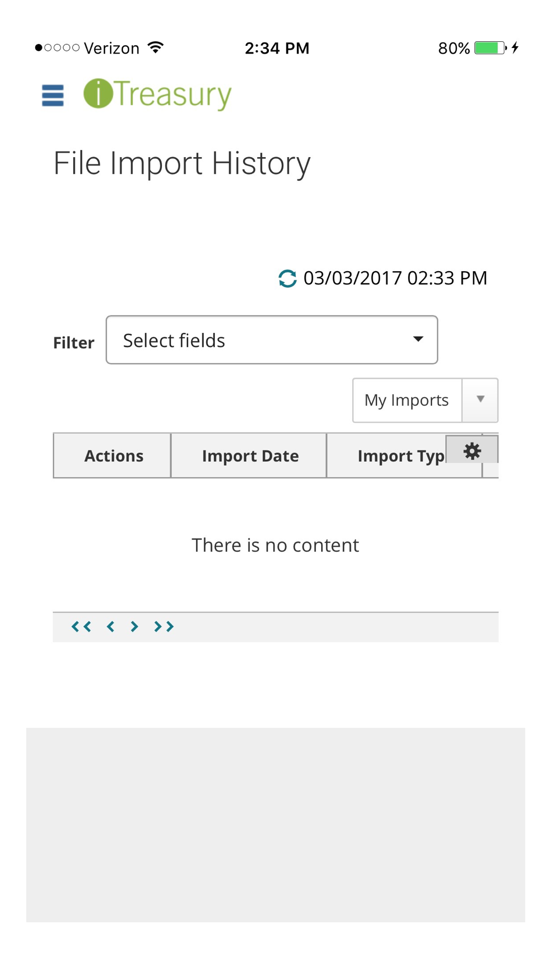Tap the iTreasury logo
Viewport: 551px width, 980px height.
tap(158, 94)
